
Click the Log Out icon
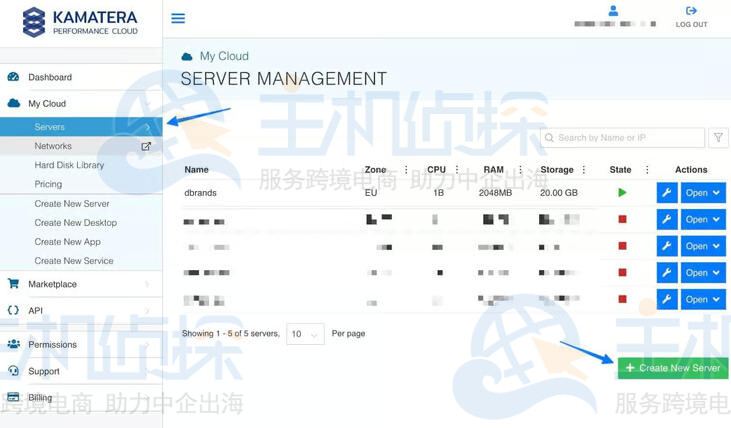click(691, 11)
